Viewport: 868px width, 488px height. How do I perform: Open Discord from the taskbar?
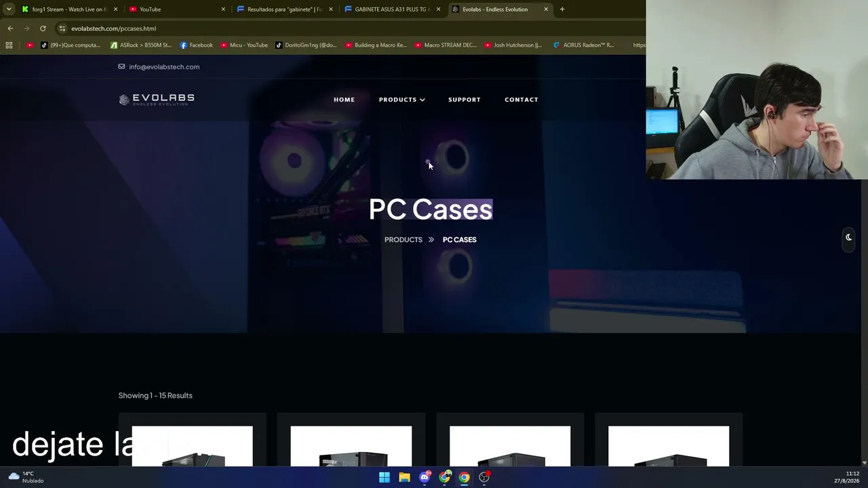tap(425, 477)
